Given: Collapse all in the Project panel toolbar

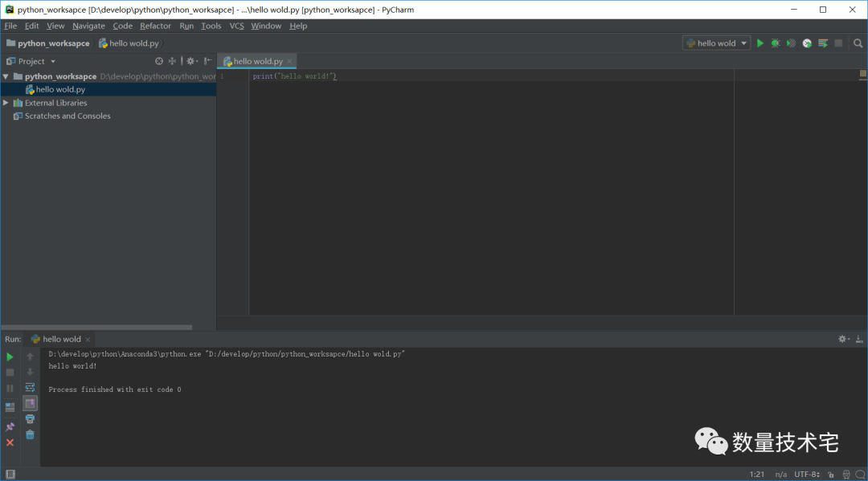Looking at the screenshot, I should point(172,61).
